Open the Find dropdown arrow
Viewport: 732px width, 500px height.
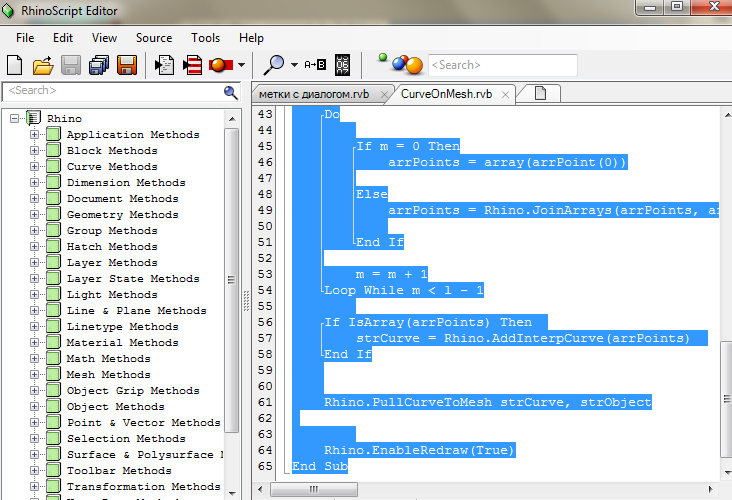(x=295, y=65)
